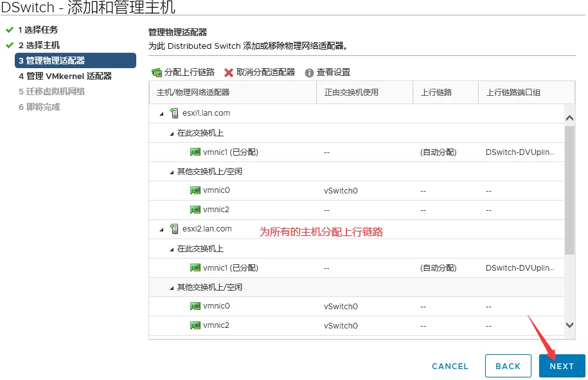The image size is (588, 380).
Task: Select vmnic1 adapter icon under esxi1.lan.com
Action: pos(195,152)
